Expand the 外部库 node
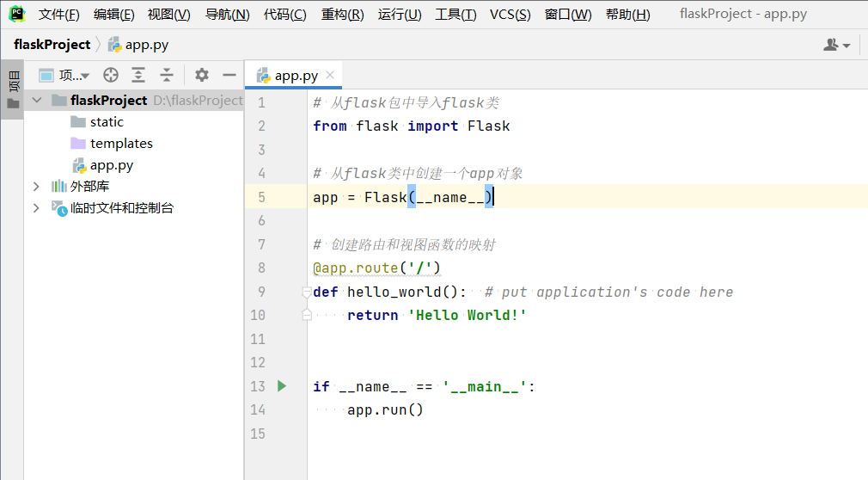Image resolution: width=868 pixels, height=480 pixels. (x=37, y=186)
